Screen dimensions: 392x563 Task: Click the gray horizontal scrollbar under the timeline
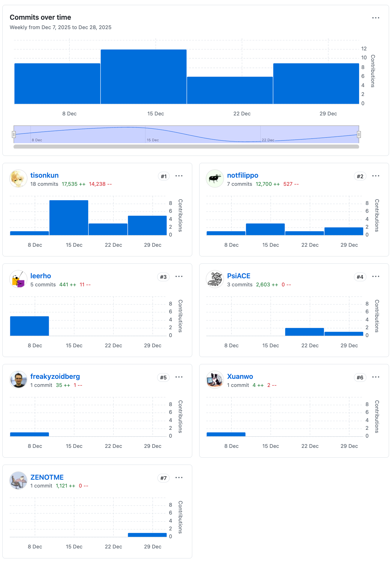(186, 147)
